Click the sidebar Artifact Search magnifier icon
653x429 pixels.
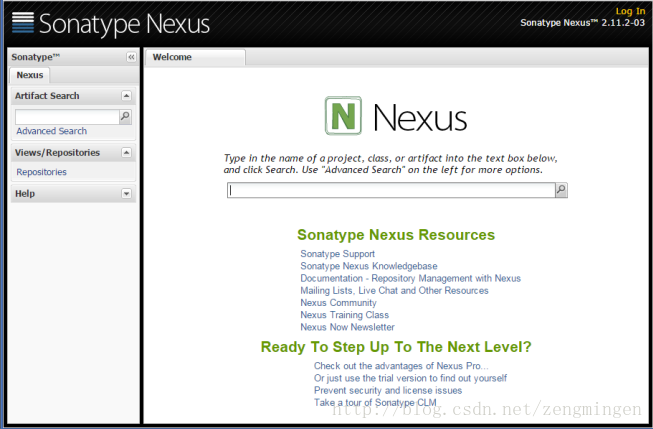pos(125,117)
